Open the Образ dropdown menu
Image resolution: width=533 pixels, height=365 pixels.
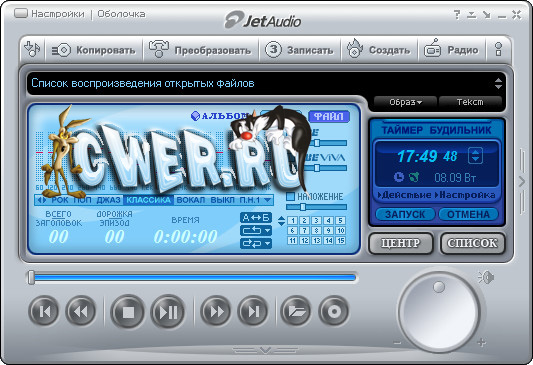click(x=405, y=102)
